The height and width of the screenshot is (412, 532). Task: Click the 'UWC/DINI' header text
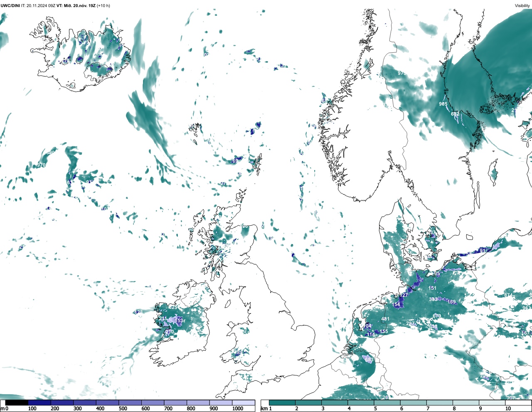(x=10, y=5)
